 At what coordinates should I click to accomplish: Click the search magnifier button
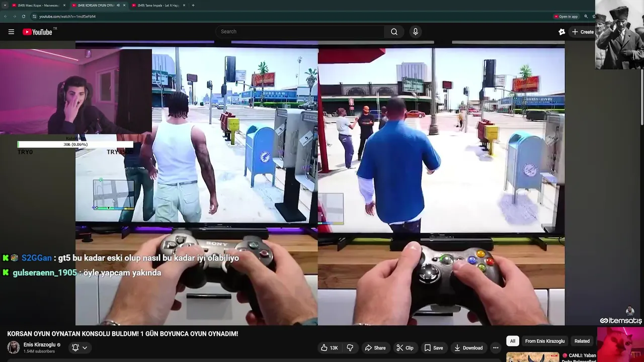click(394, 32)
